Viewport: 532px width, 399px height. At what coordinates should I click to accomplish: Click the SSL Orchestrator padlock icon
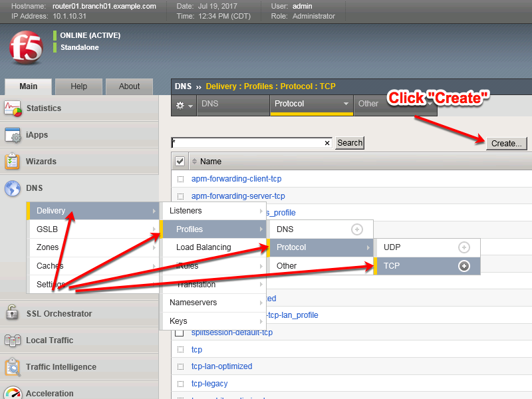click(x=12, y=312)
